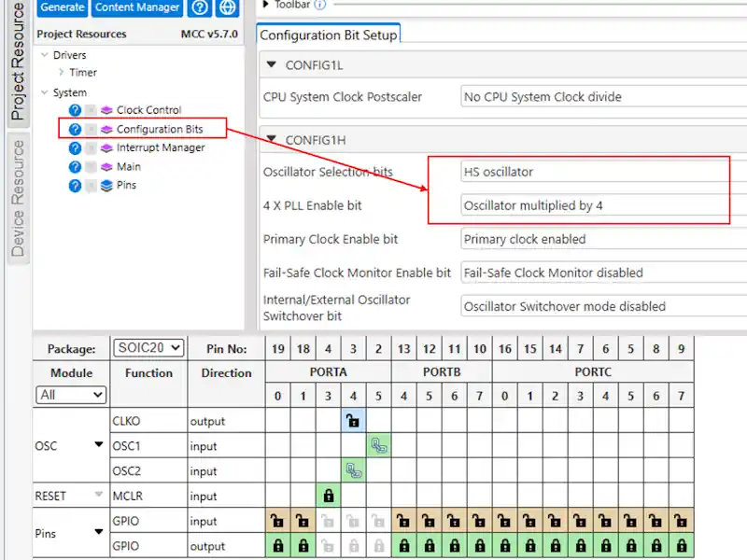The image size is (747, 560).
Task: Open 4 X PLL Enable bit dropdown
Action: point(603,205)
